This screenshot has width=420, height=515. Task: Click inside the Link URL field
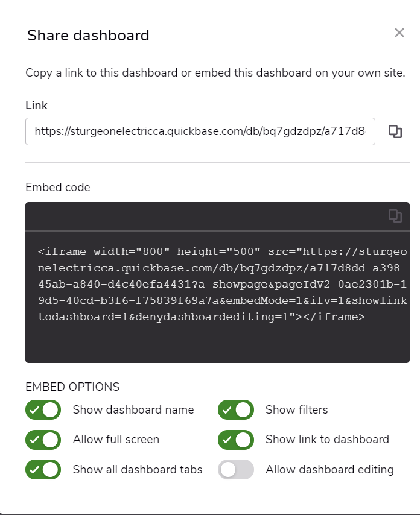tap(200, 131)
